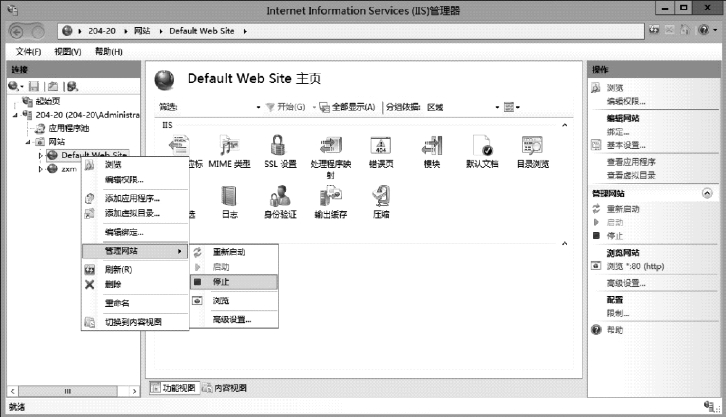
Task: Click the 基本设置 icon in actions pane
Action: [x=596, y=145]
